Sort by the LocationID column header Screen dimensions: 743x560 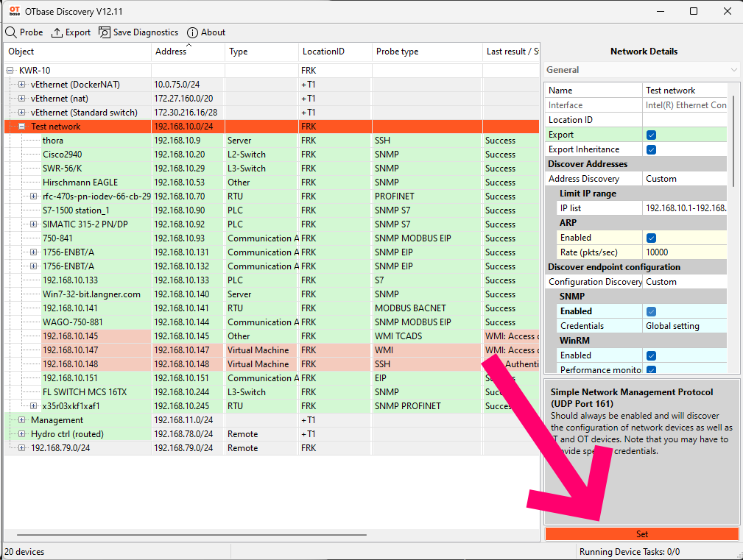point(336,52)
